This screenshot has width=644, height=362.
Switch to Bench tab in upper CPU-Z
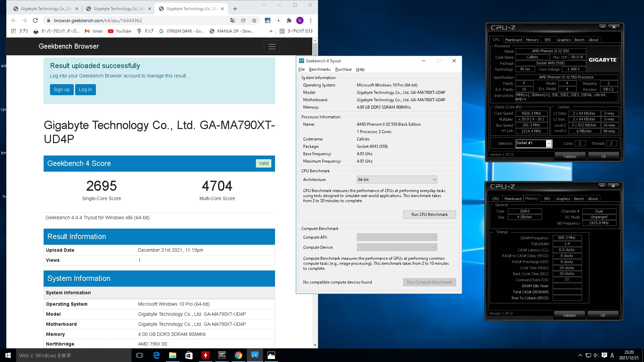579,40
